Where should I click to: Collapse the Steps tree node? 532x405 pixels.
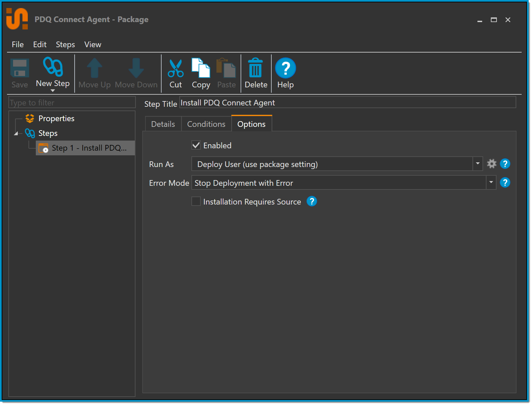click(x=16, y=134)
